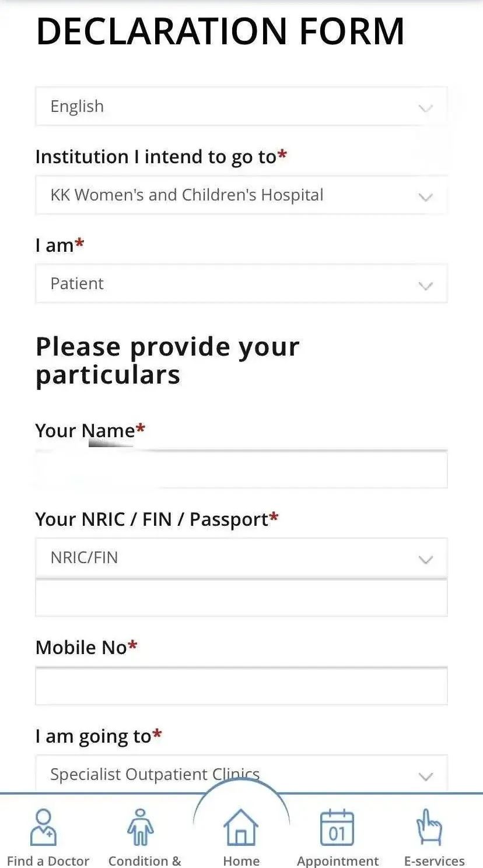Tap the Find a Doctor icon

point(44,827)
